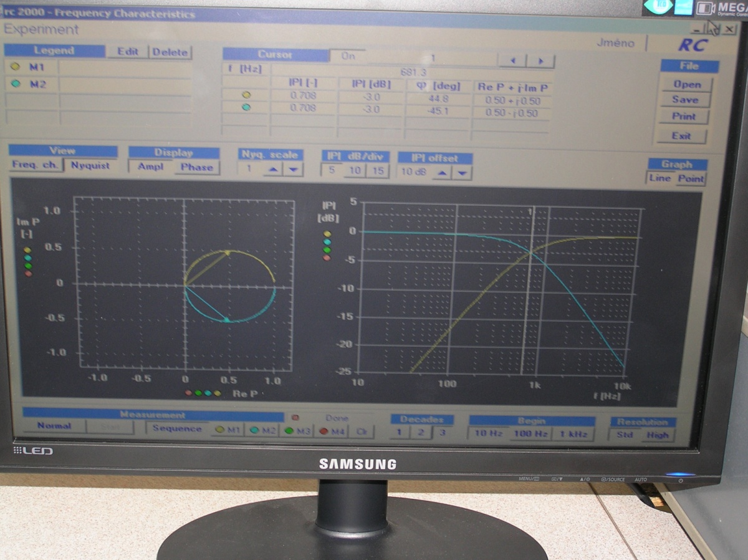Set Begin frequency to 1 kHz

point(573,435)
